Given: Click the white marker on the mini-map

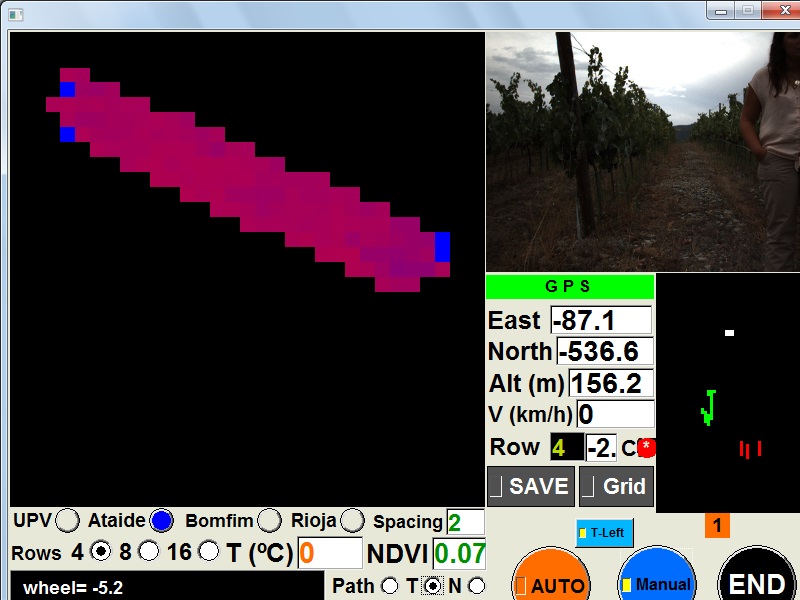Looking at the screenshot, I should (730, 333).
